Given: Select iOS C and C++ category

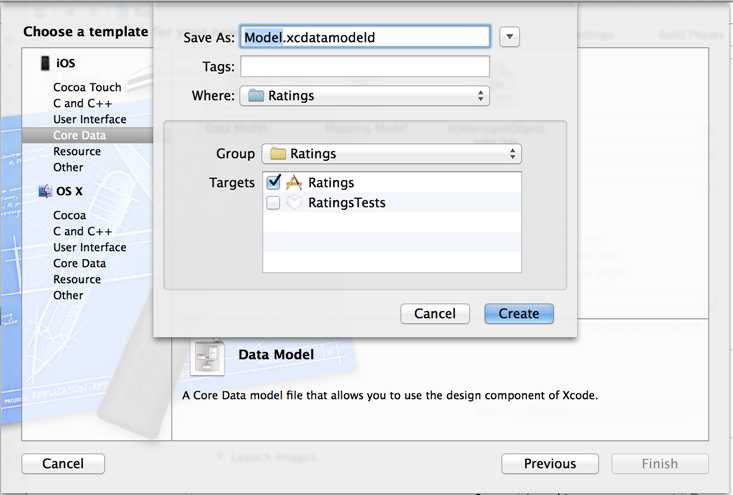Looking at the screenshot, I should click(82, 103).
